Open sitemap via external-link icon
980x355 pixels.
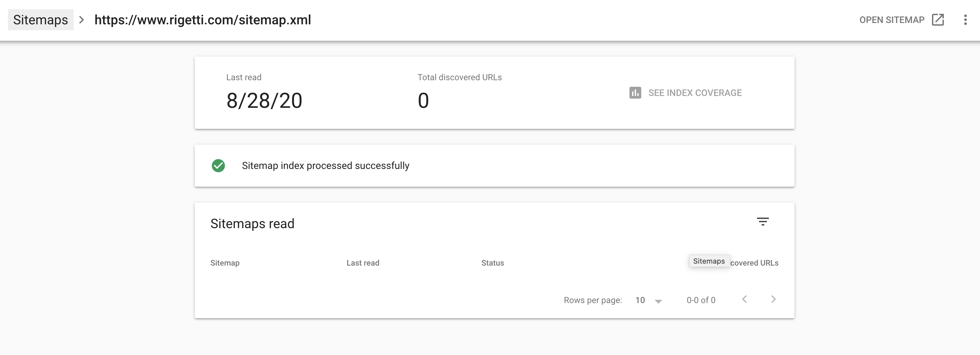coord(938,20)
